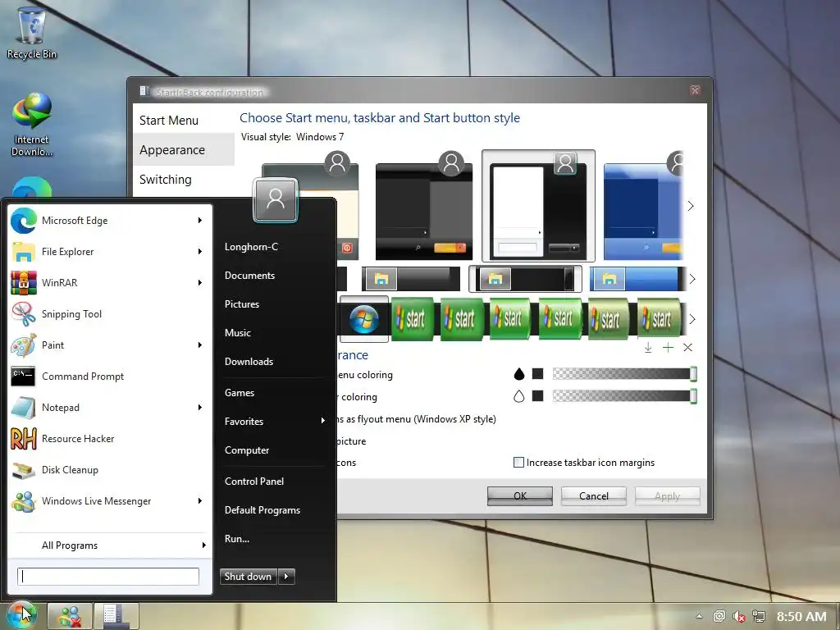Click the muted volume icon in tray
Screen dimensions: 840x630
click(x=739, y=617)
